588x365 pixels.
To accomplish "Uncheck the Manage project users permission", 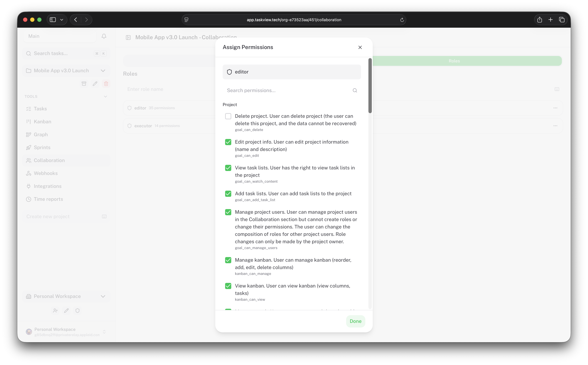I will coord(228,212).
